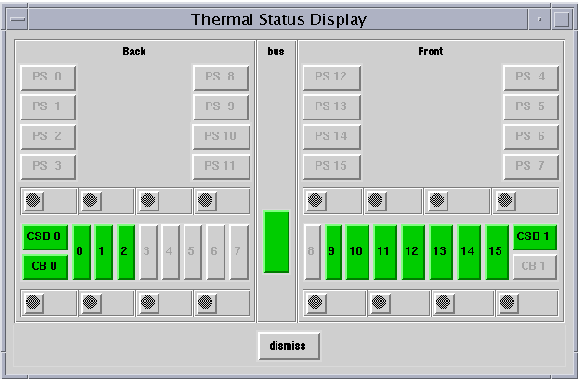Viewport: 580px width, 380px height.
Task: Maximize the Thermal Status Display window
Action: click(x=562, y=19)
